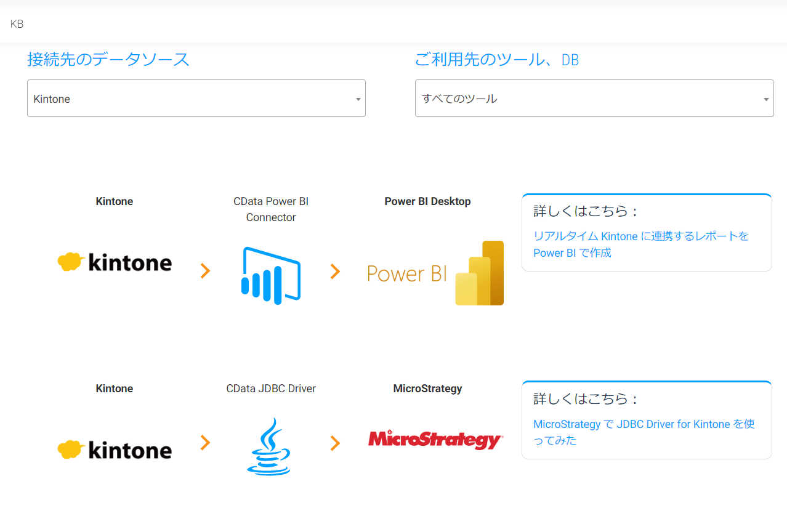This screenshot has height=532, width=787.
Task: Click the orange arrow before Power BI logo
Action: 335,271
